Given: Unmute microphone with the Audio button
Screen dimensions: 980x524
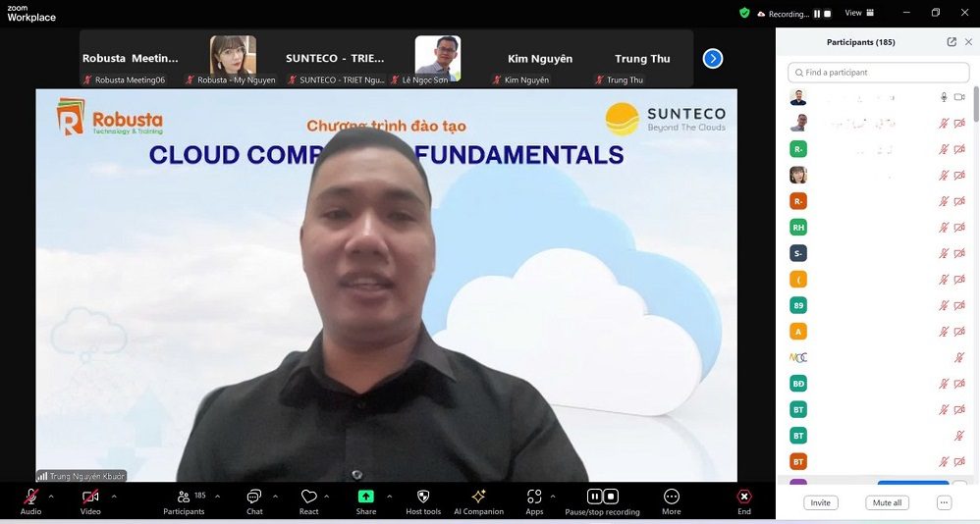Looking at the screenshot, I should (x=30, y=501).
